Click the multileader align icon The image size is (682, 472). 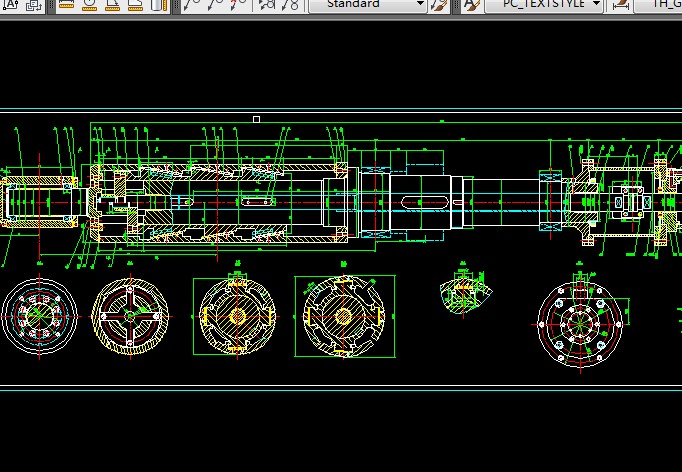tap(266, 4)
